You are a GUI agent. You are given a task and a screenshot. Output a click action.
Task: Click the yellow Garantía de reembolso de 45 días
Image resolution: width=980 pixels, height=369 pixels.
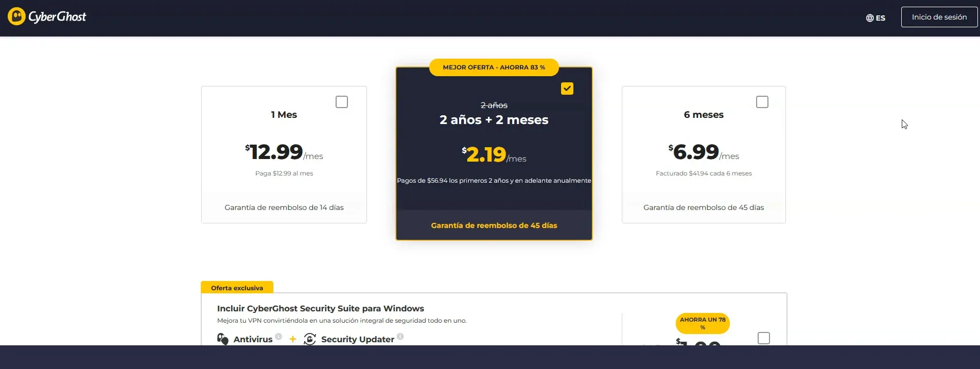[494, 225]
